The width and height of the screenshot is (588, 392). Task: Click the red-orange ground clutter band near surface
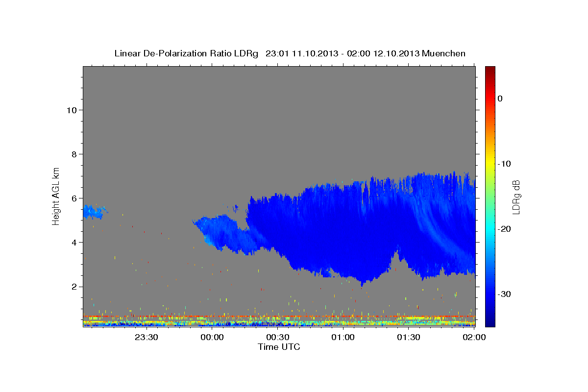tap(279, 317)
